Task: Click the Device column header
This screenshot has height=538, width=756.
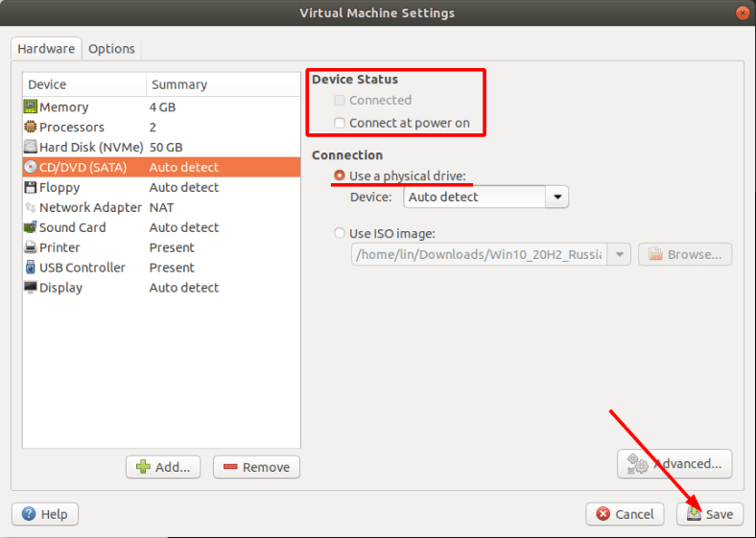Action: 84,84
